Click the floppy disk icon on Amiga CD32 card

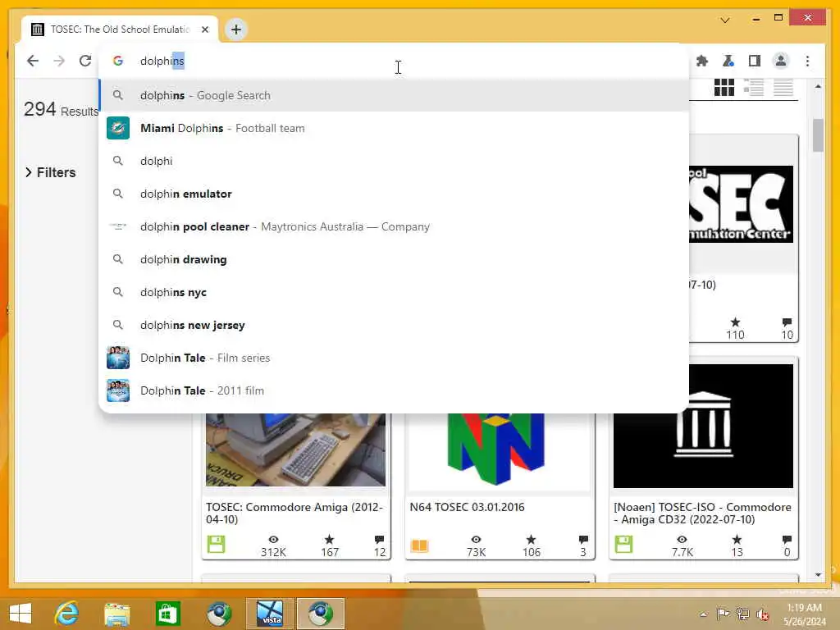tap(623, 545)
